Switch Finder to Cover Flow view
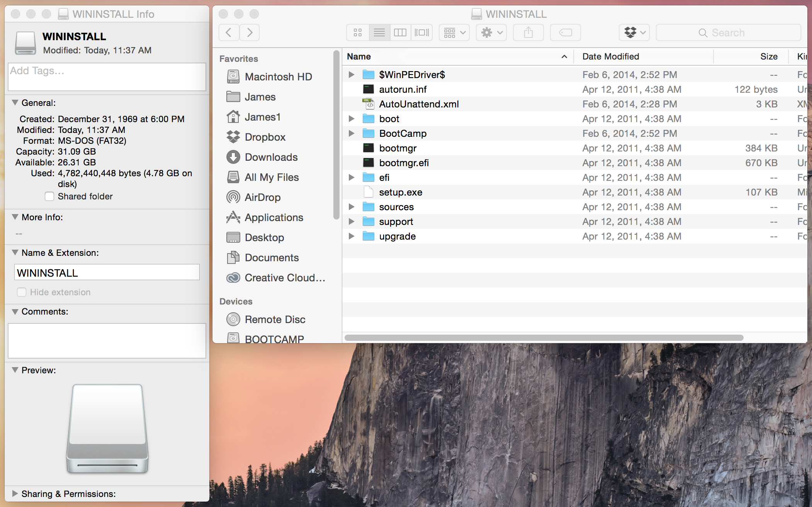812x507 pixels. tap(422, 32)
